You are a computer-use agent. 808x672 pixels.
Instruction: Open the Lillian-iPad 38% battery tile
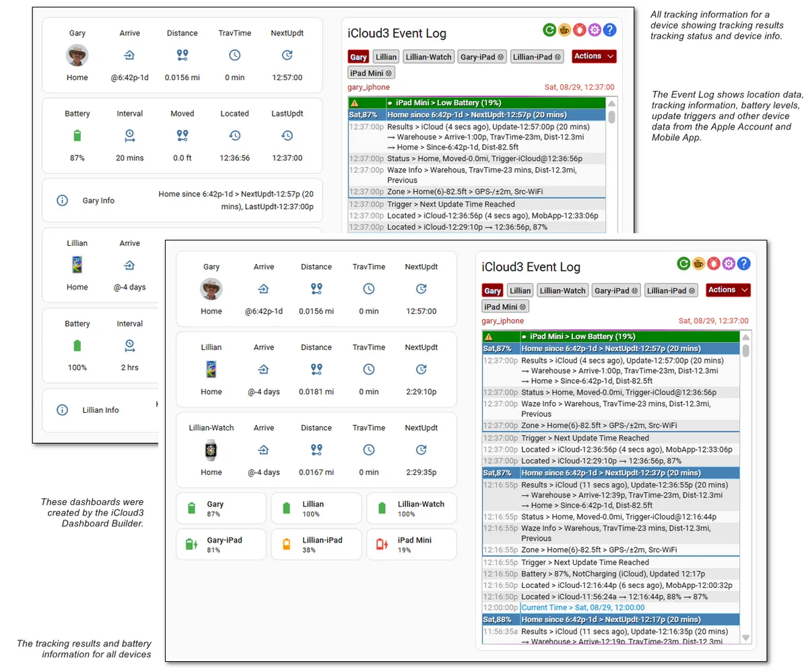coord(316,544)
